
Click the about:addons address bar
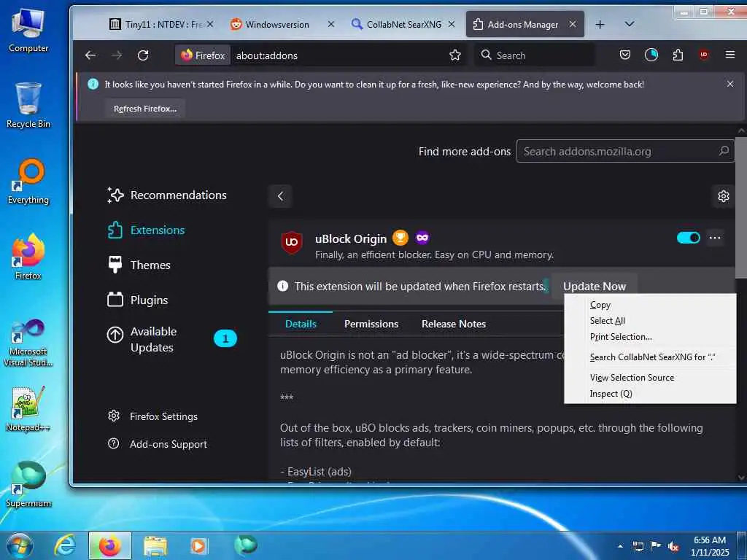[x=338, y=55]
